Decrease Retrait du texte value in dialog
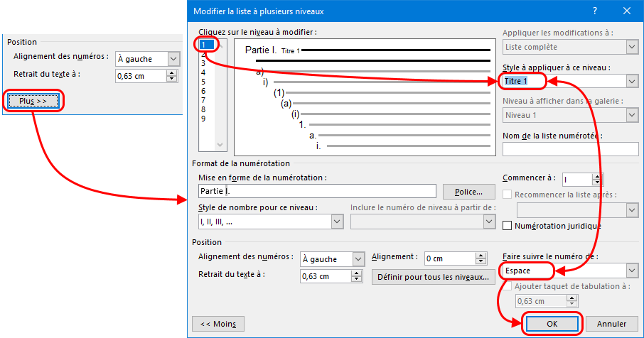Image resolution: width=644 pixels, height=338 pixels. (357, 280)
